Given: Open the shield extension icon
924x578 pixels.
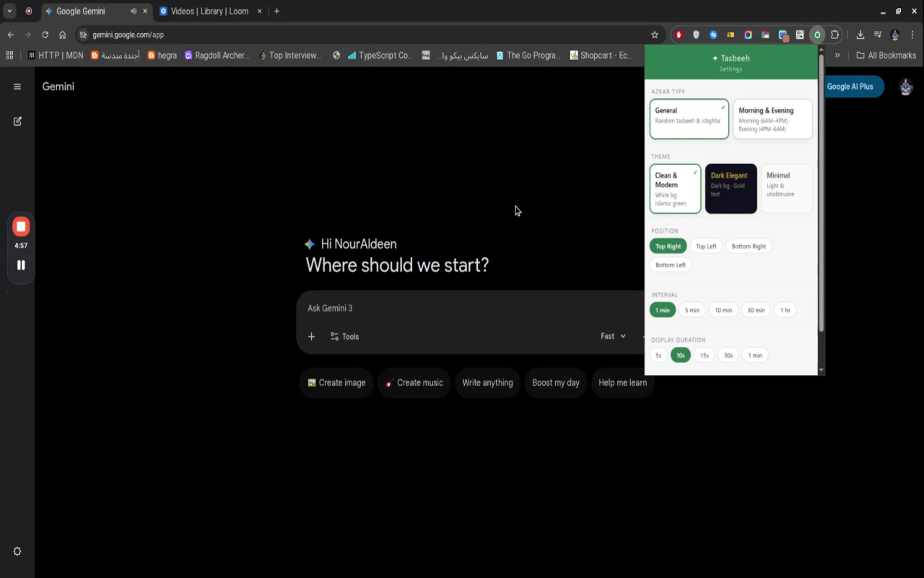Looking at the screenshot, I should (696, 35).
